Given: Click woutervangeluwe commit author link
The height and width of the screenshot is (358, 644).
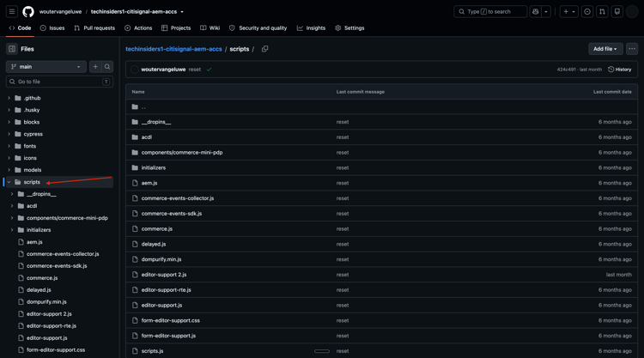Looking at the screenshot, I should click(x=163, y=70).
